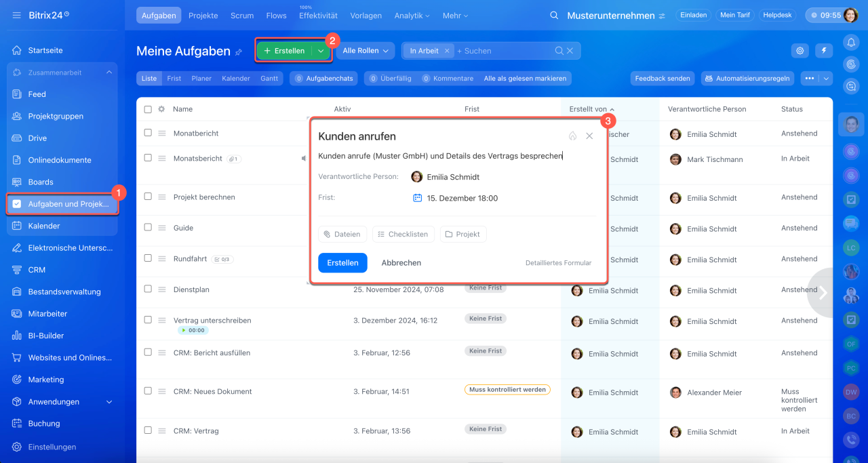Expand the Alle Rollen dropdown

point(366,51)
